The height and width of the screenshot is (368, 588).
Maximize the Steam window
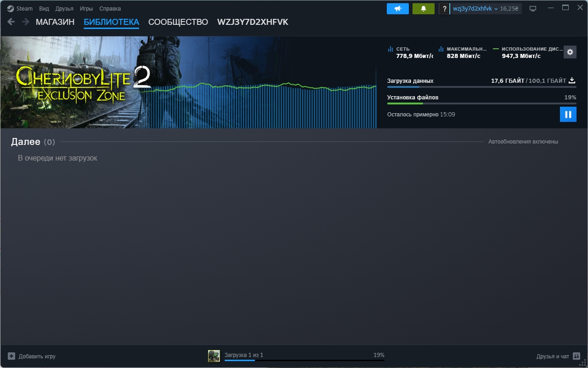point(565,8)
